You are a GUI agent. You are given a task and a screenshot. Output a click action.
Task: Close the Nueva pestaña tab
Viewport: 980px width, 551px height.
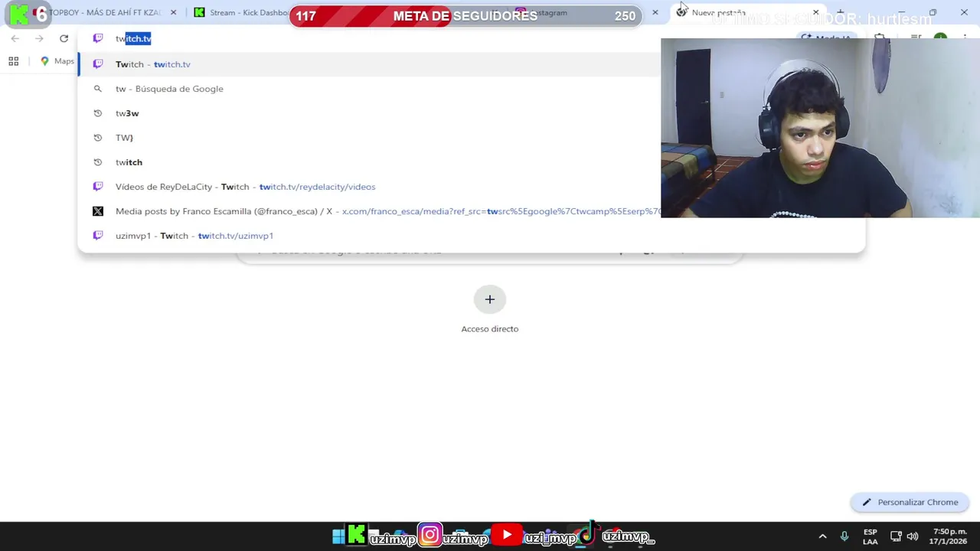coord(815,12)
